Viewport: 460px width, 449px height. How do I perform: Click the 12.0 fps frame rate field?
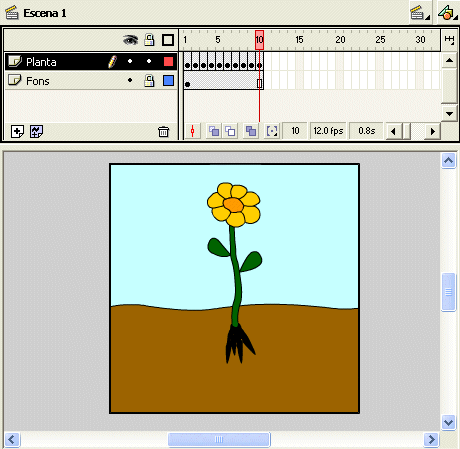point(328,131)
